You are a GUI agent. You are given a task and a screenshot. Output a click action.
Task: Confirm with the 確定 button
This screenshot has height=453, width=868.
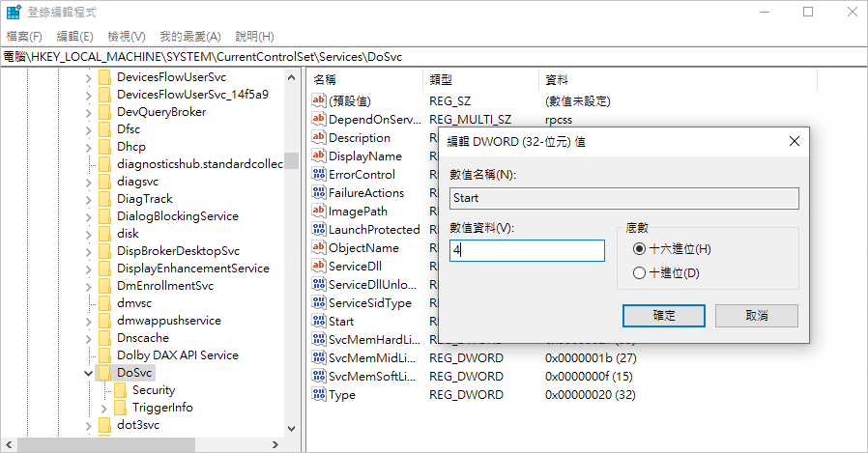pyautogui.click(x=664, y=316)
